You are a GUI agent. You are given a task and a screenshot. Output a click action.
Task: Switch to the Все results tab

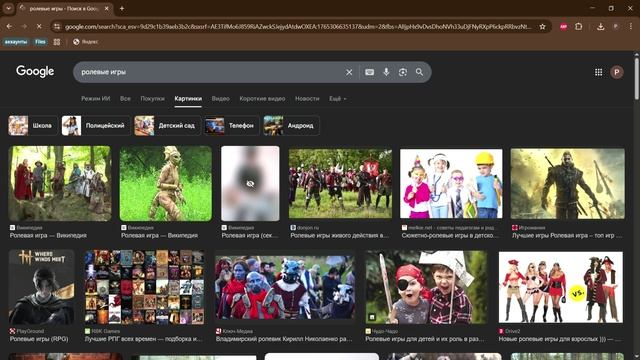(125, 99)
